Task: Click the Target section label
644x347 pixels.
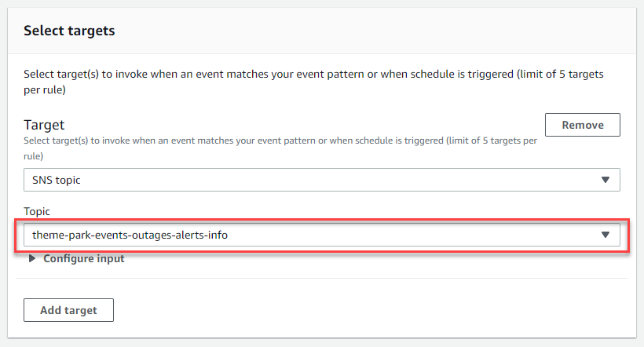Action: 44,125
